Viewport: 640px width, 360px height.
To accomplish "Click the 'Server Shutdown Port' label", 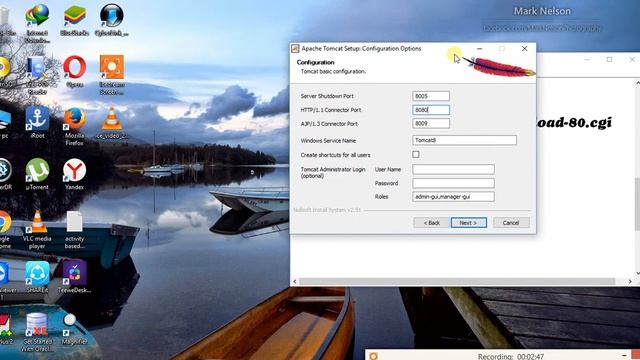I will (x=327, y=96).
